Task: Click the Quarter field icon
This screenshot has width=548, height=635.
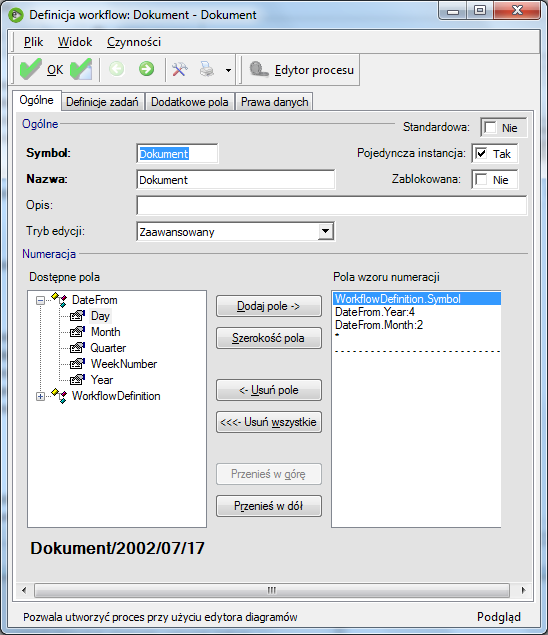Action: pyautogui.click(x=77, y=348)
